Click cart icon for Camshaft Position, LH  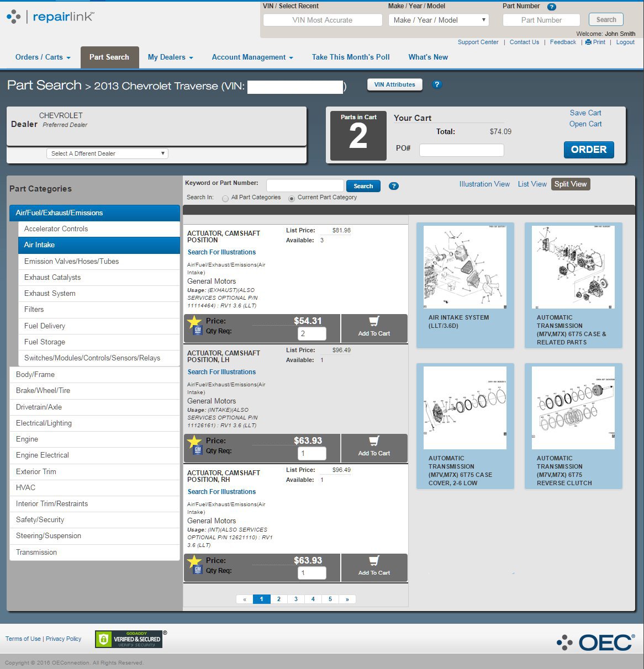tap(374, 440)
